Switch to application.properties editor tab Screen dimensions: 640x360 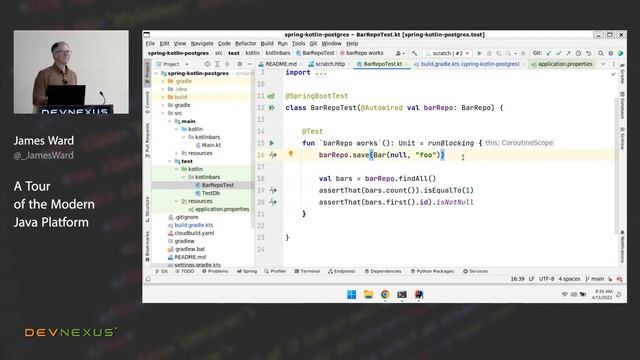562,64
